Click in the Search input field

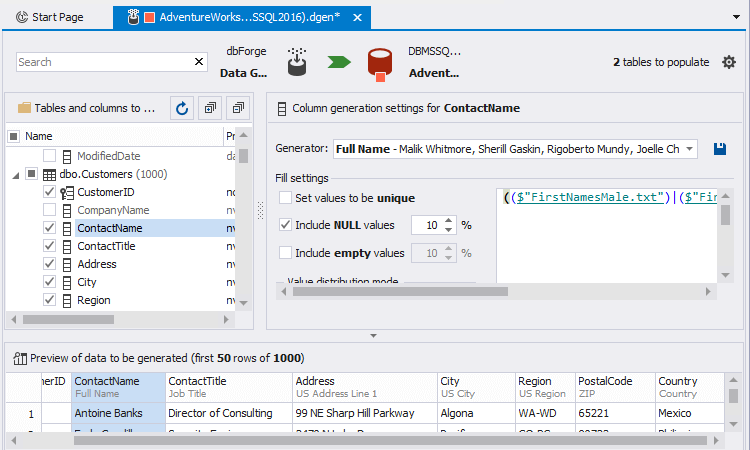[100, 62]
